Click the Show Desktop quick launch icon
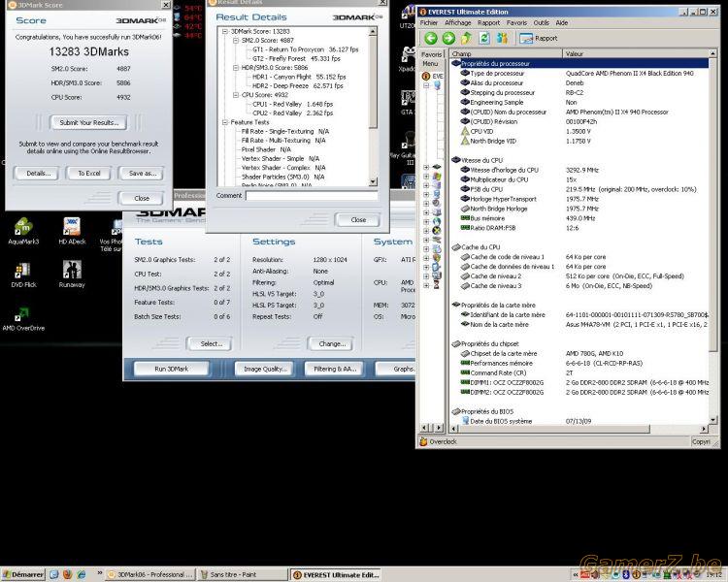Screen dimensions: 728x582 coord(53,574)
